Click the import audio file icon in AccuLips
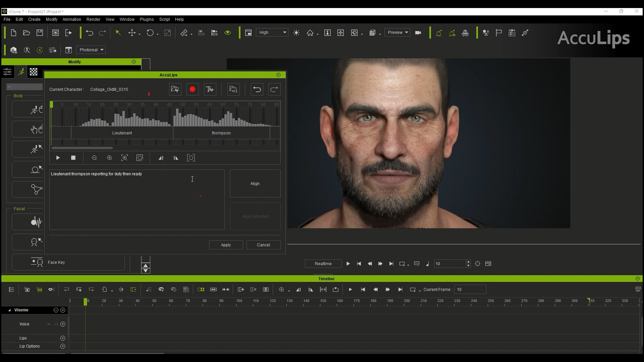The image size is (644, 362). (175, 89)
